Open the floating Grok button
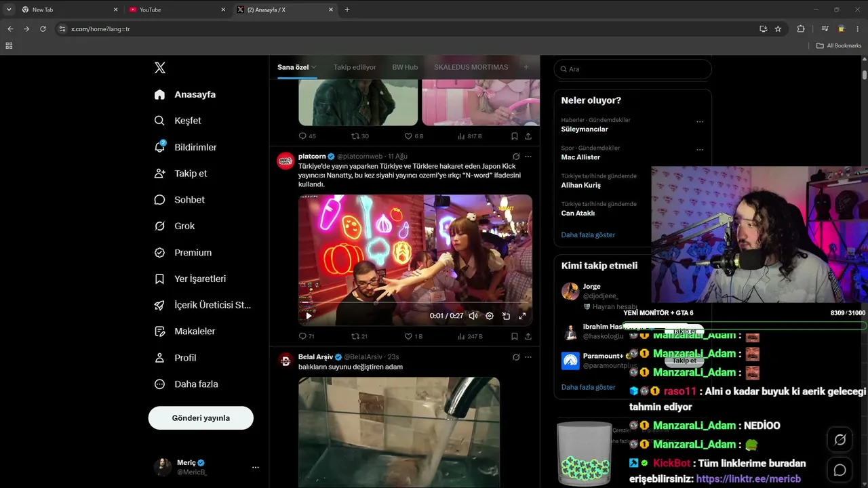This screenshot has width=868, height=488. (840, 440)
